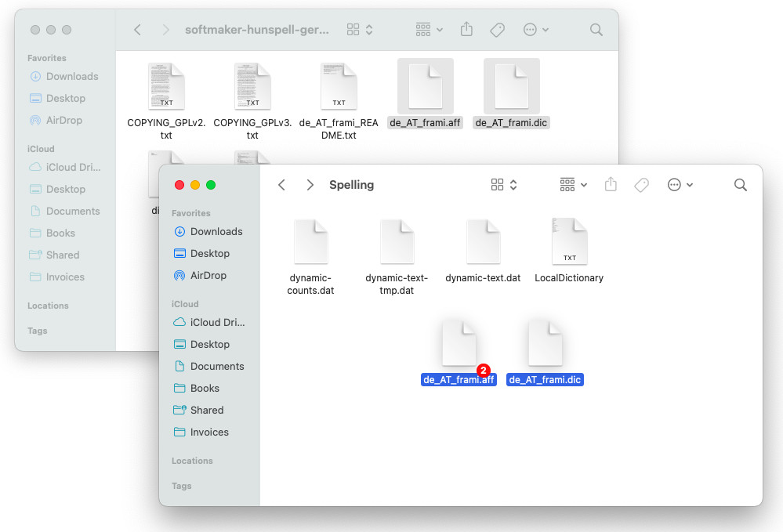Viewport: 783px width, 532px height.
Task: Click the LocalDictionary file name label
Action: coord(569,278)
